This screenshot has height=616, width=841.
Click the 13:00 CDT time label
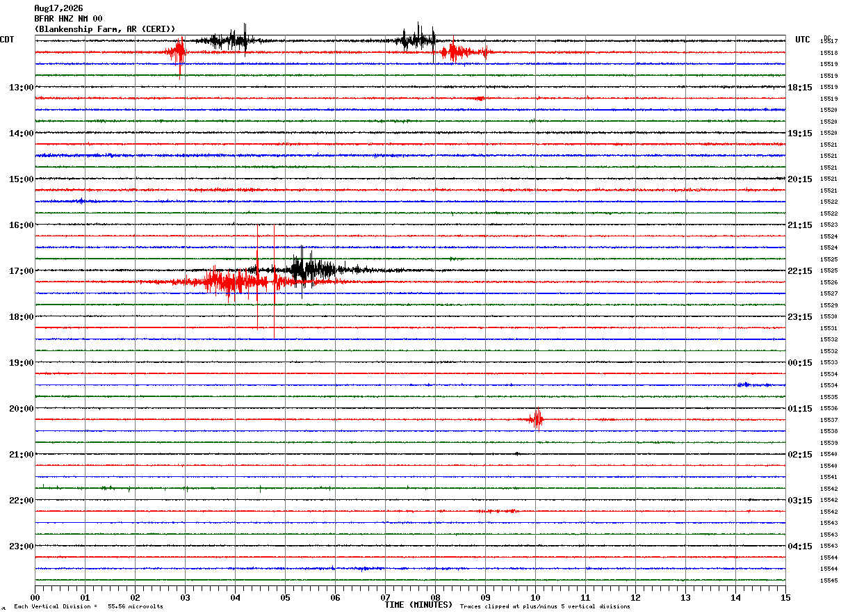click(x=20, y=88)
